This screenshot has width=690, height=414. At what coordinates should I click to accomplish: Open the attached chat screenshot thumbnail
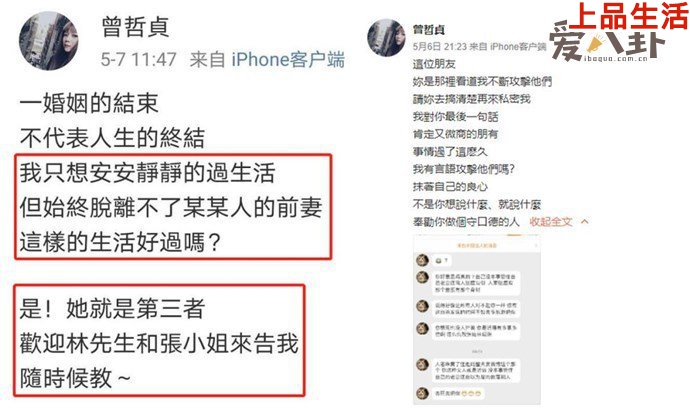pyautogui.click(x=477, y=320)
